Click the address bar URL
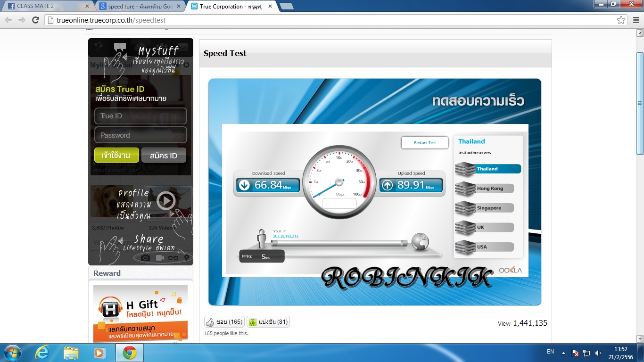 [x=111, y=20]
